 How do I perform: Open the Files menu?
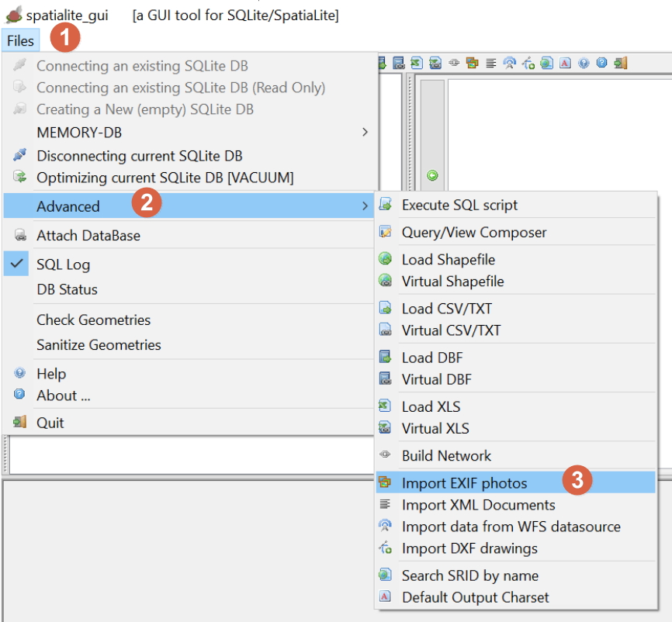[20, 40]
